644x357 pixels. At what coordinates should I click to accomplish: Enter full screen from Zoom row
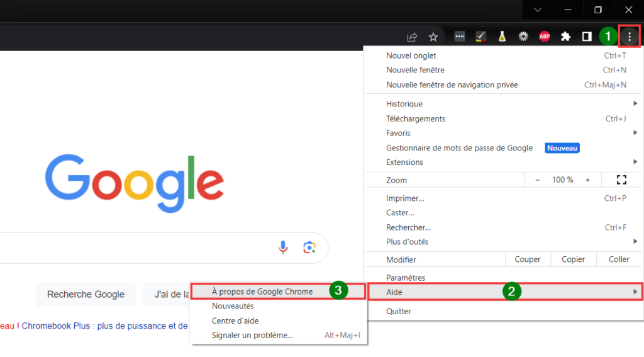click(621, 179)
